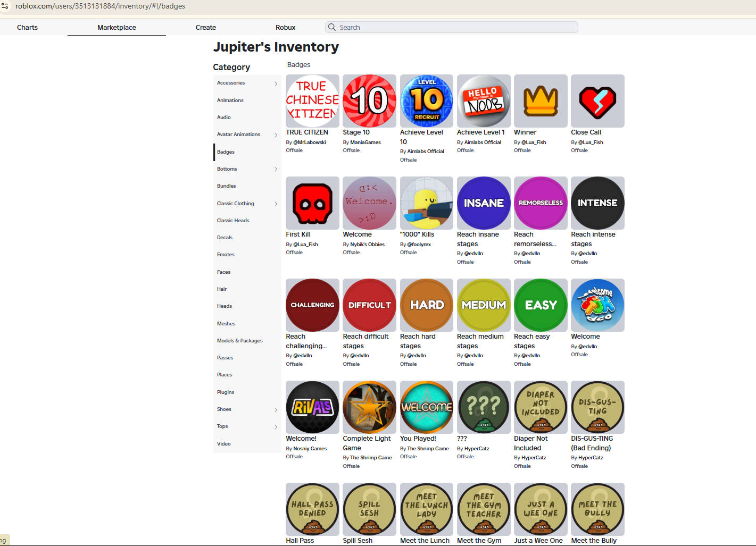
Task: Open Nybik's Obbies creator link
Action: coord(367,245)
